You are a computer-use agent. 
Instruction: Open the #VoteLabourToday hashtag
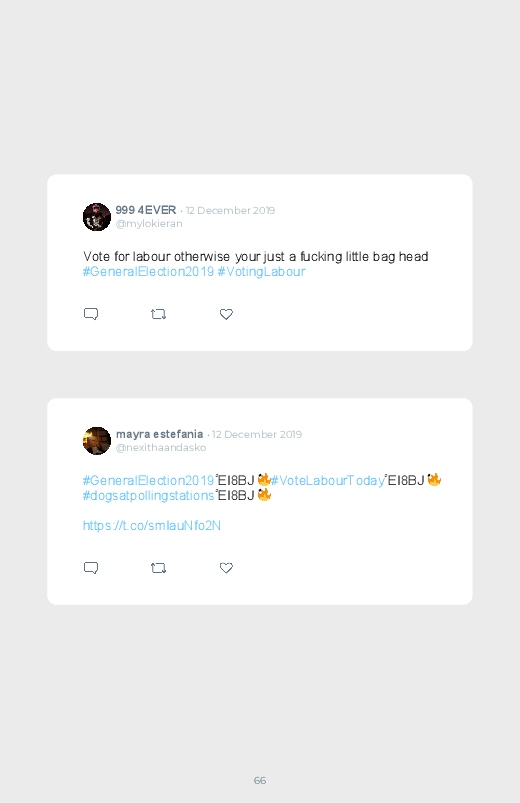(x=328, y=480)
